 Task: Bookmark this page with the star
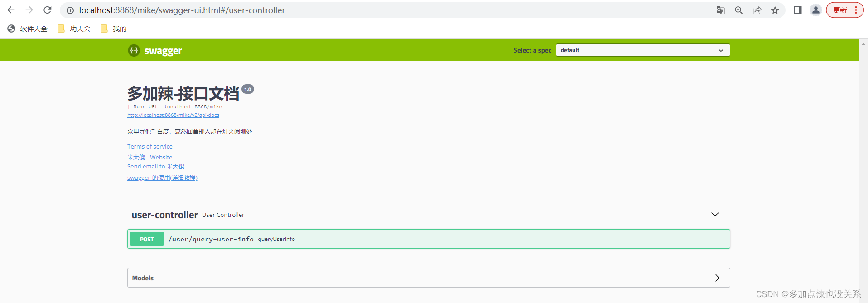pos(775,10)
